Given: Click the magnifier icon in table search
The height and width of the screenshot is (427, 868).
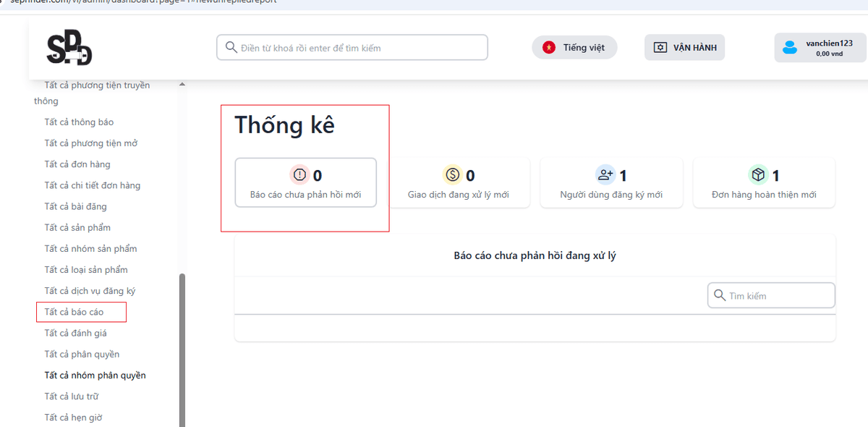Looking at the screenshot, I should tap(720, 295).
